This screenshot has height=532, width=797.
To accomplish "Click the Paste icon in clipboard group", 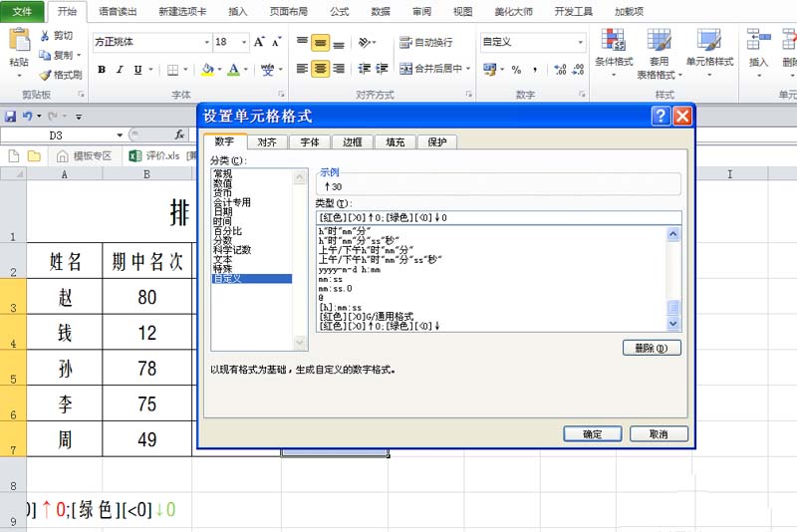I will click(x=19, y=41).
